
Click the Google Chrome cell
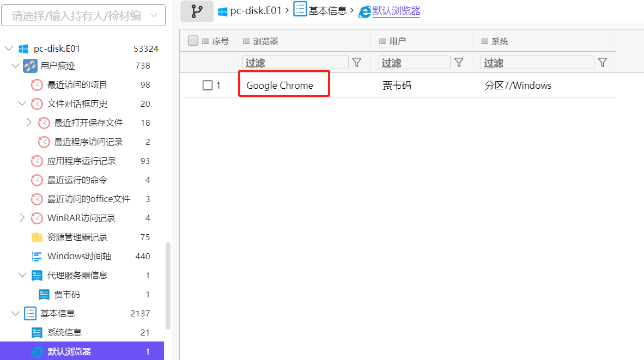[x=280, y=86]
